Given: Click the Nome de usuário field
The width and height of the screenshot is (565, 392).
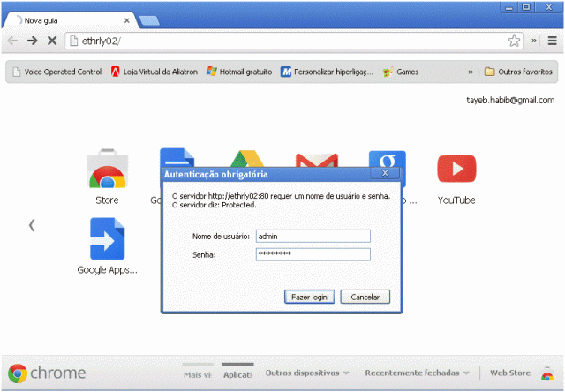Looking at the screenshot, I should tap(313, 237).
